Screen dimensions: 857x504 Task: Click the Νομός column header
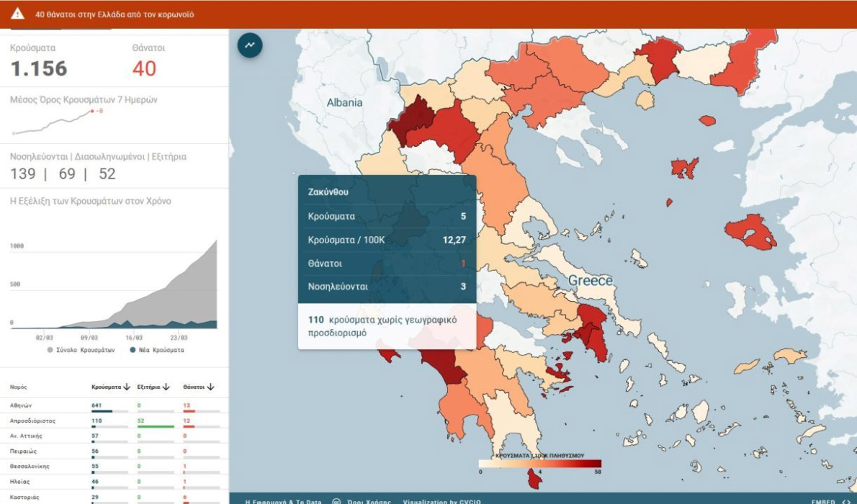[19, 387]
